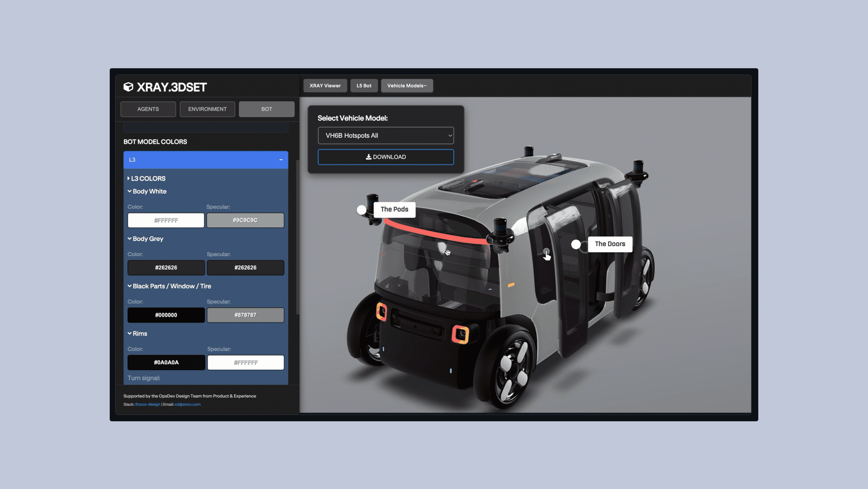This screenshot has height=489, width=868.
Task: Open the XRAY Viewer tab
Action: tap(325, 86)
